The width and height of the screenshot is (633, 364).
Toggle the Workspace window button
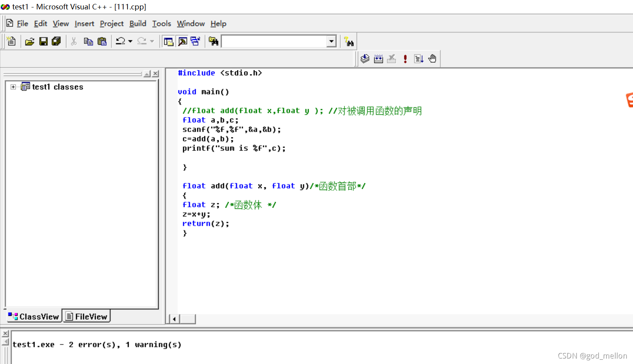[169, 41]
